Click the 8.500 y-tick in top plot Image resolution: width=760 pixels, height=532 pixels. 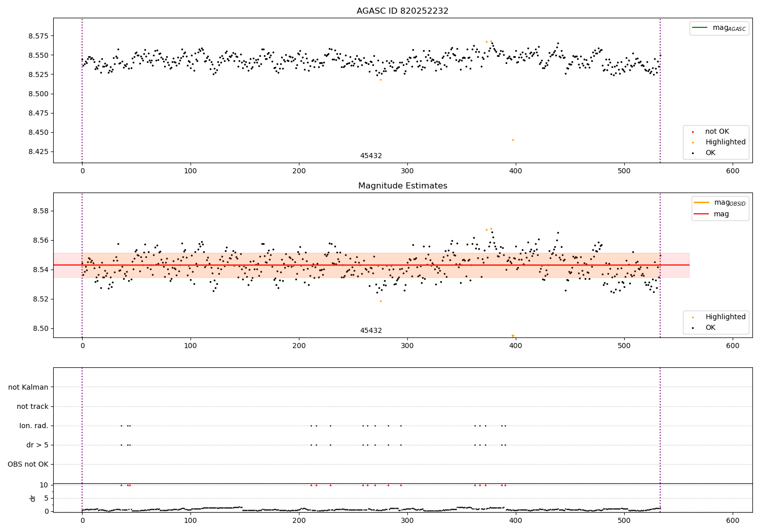coord(38,94)
